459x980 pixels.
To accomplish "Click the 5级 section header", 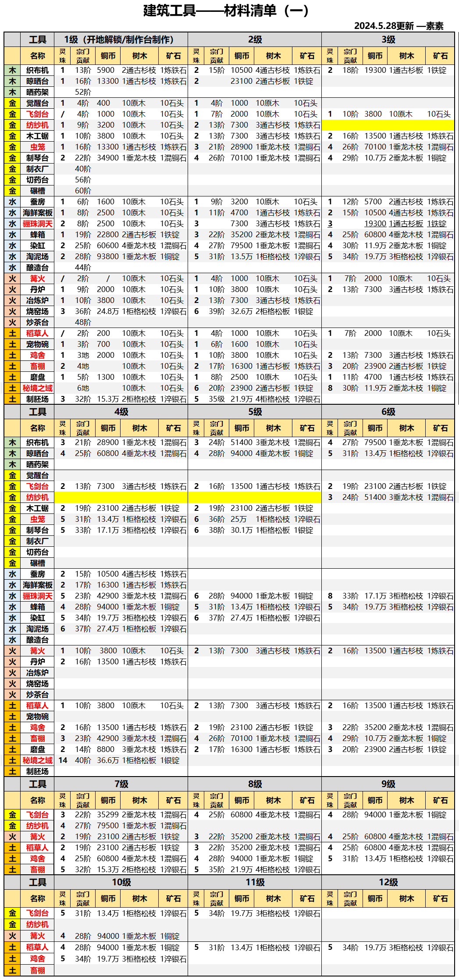I will (255, 412).
